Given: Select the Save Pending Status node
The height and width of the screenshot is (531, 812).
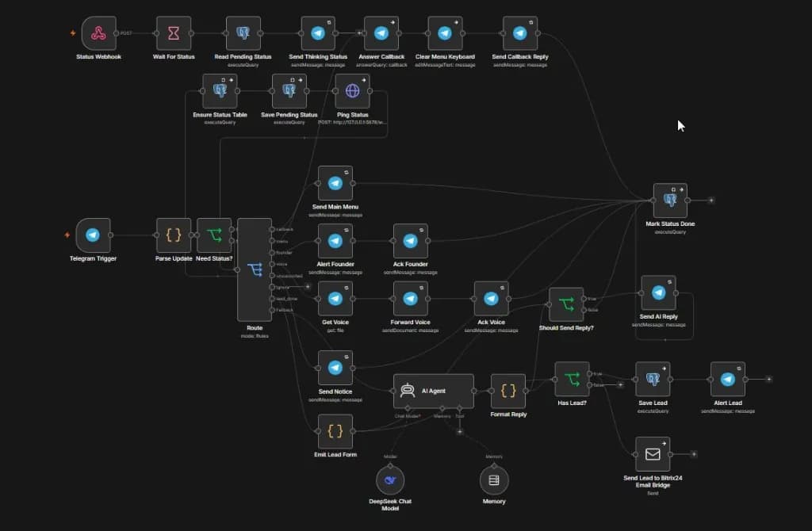Looking at the screenshot, I should coord(289,91).
